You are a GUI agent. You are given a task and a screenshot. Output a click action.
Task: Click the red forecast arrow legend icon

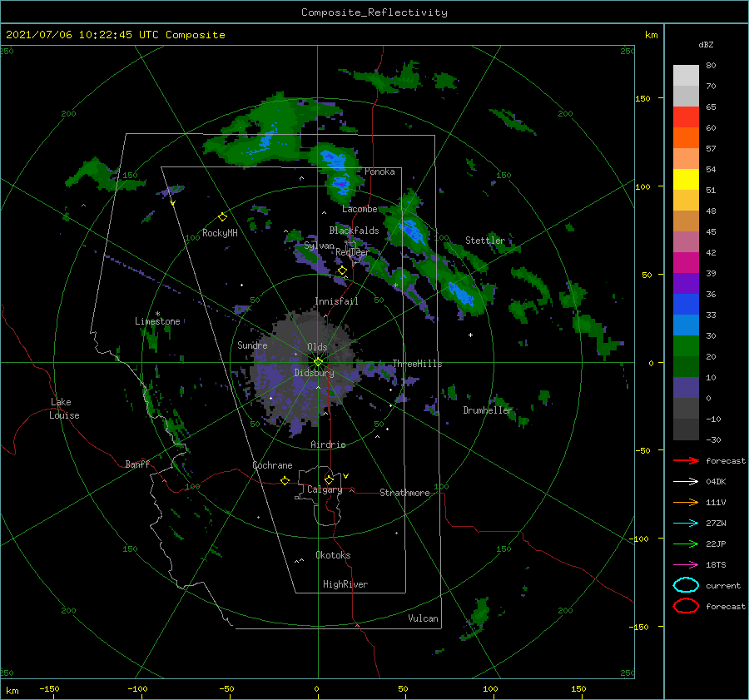click(686, 460)
